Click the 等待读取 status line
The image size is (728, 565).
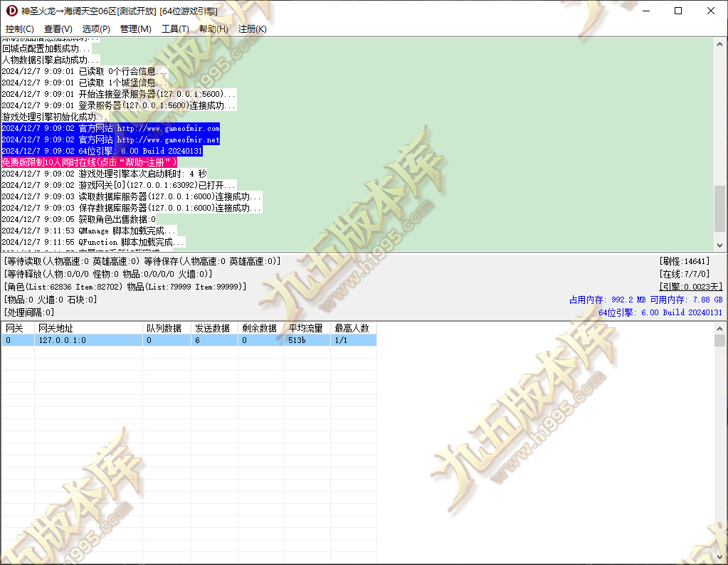coord(142,261)
